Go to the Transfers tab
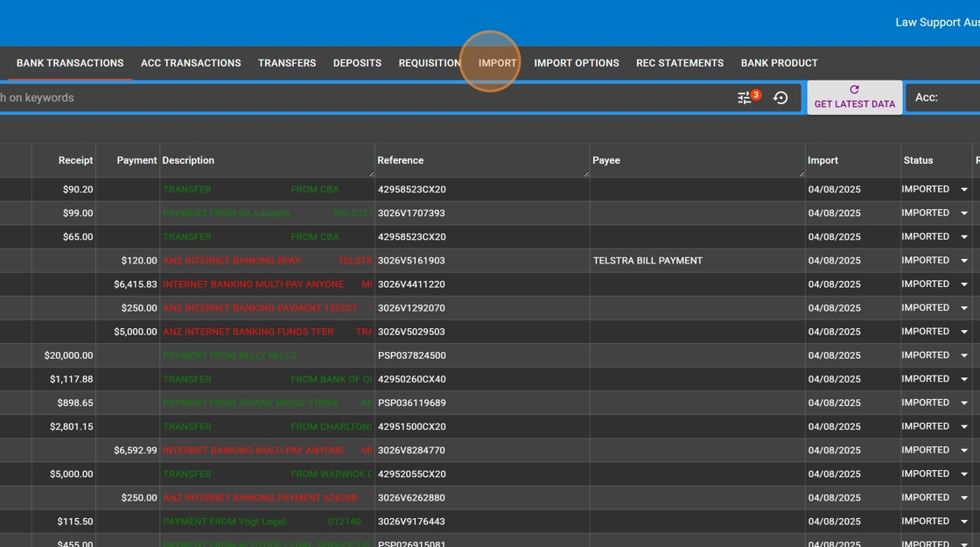Screen dimensions: 980x547 [x=287, y=63]
